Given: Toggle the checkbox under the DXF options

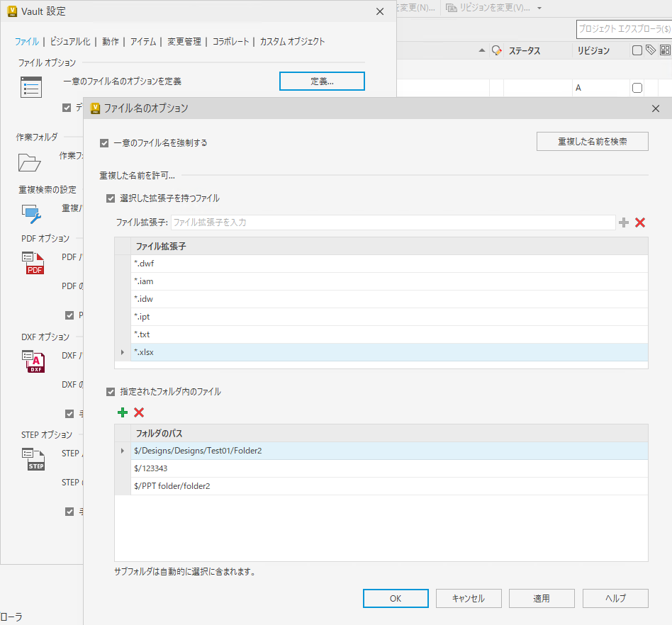Looking at the screenshot, I should click(69, 414).
